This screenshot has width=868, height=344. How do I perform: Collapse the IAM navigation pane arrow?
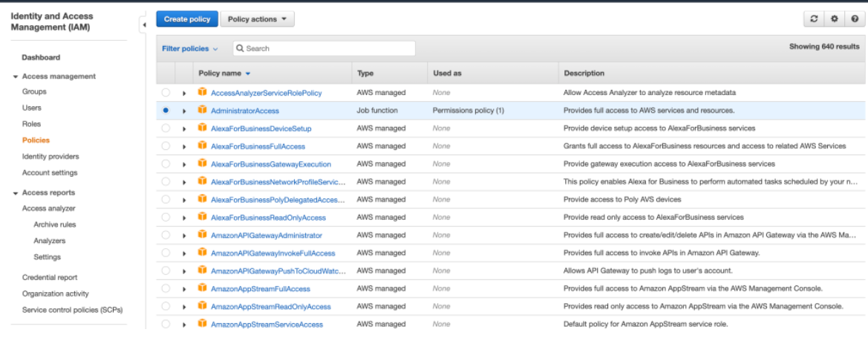point(143,25)
